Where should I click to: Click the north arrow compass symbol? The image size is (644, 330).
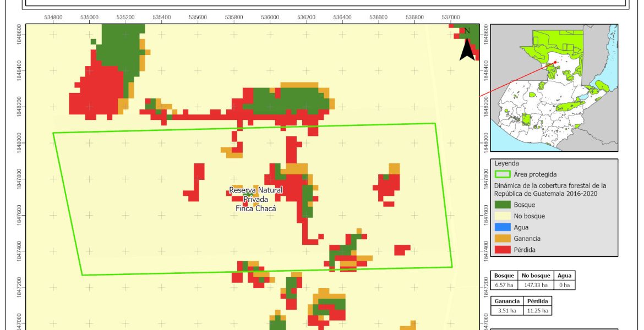click(467, 45)
